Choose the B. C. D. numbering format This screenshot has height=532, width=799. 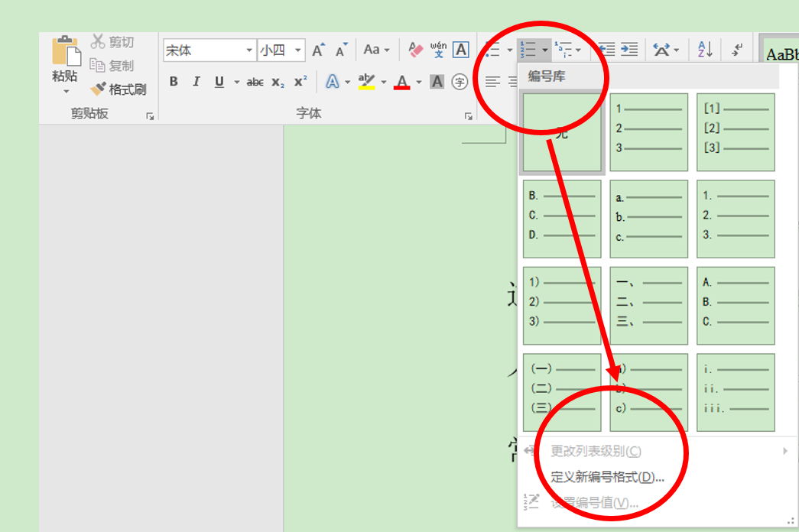tap(562, 219)
